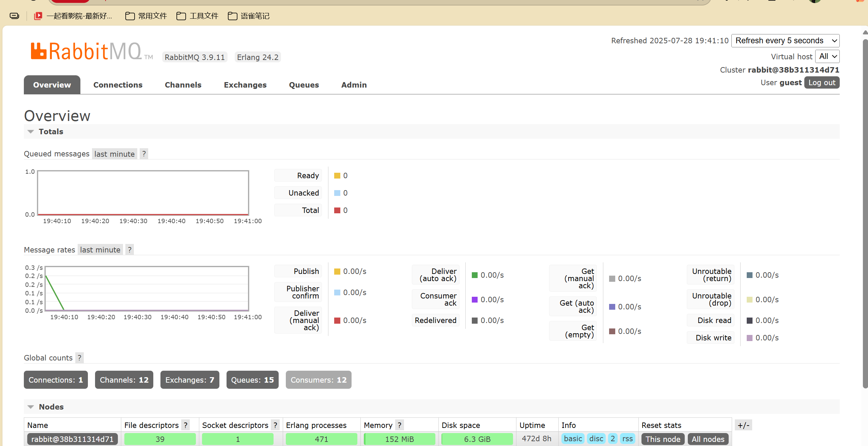The height and width of the screenshot is (446, 868).
Task: Click the Queued messages chart
Action: coord(143,193)
